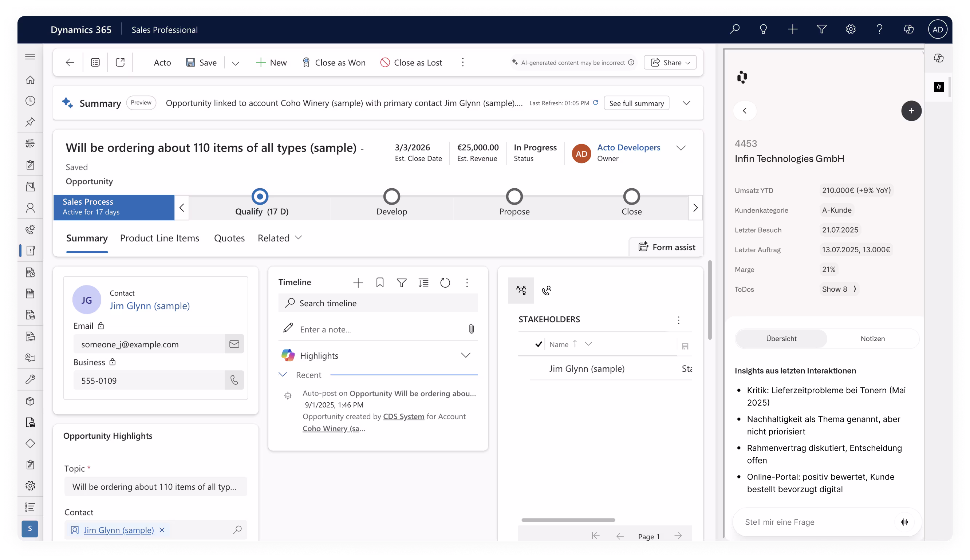
Task: Select the Propose stage circle
Action: pyautogui.click(x=514, y=197)
